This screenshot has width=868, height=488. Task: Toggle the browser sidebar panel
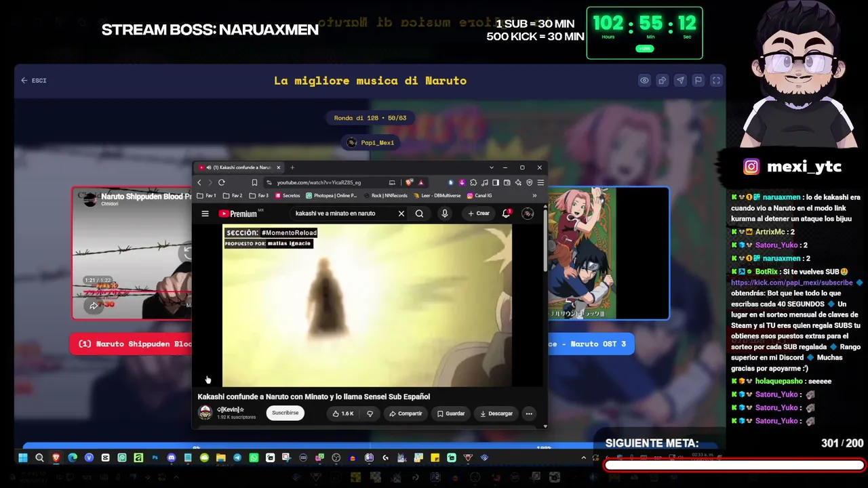pos(496,182)
